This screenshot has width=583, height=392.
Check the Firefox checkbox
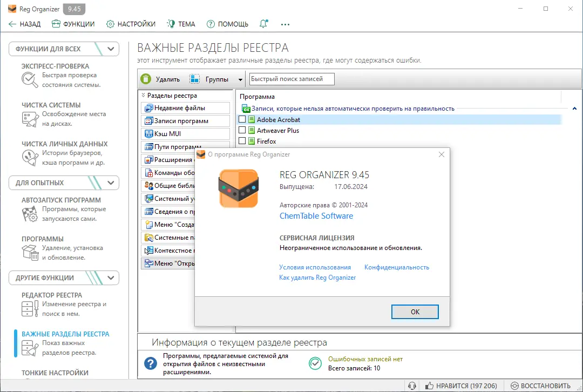[x=242, y=141]
